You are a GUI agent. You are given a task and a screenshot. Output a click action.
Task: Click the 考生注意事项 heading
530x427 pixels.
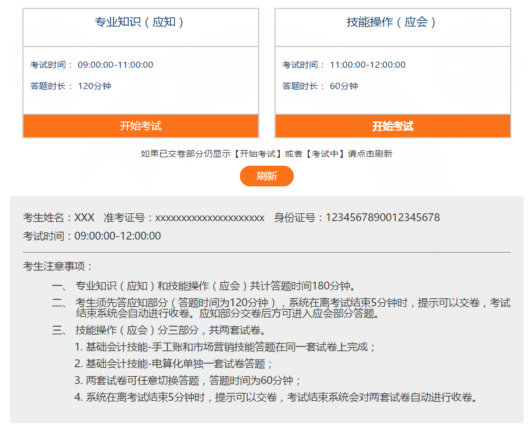click(57, 266)
